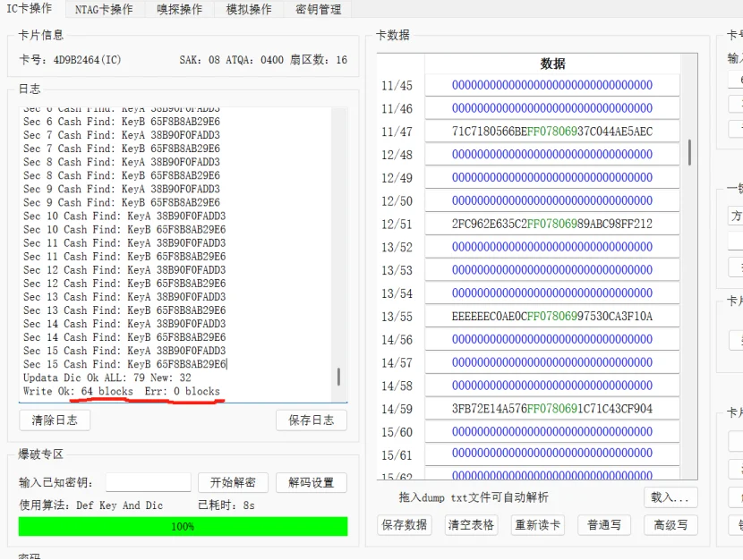
Task: Open 解码设置 decode settings
Action: click(311, 482)
